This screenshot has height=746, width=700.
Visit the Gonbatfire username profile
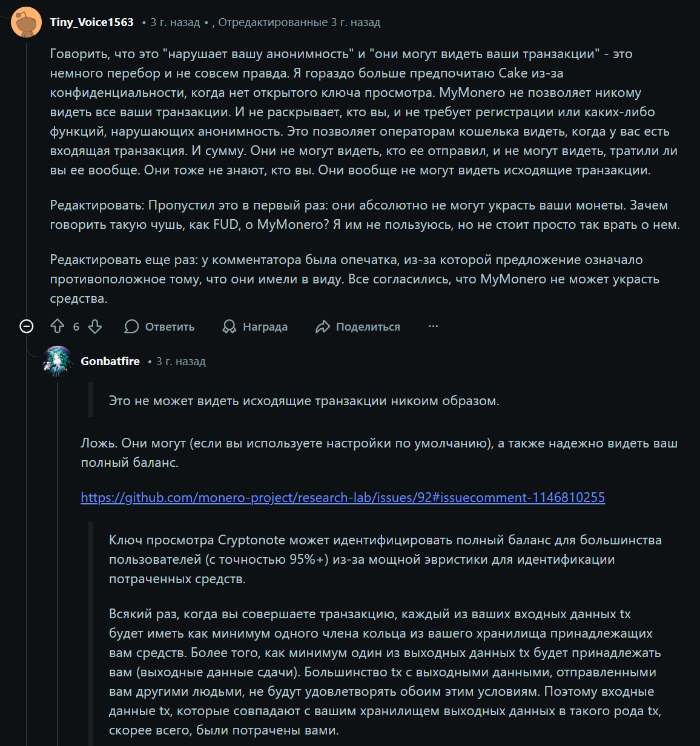pos(110,361)
